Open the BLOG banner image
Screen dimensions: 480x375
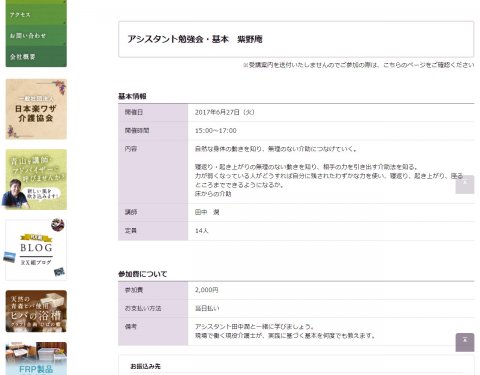[36, 250]
